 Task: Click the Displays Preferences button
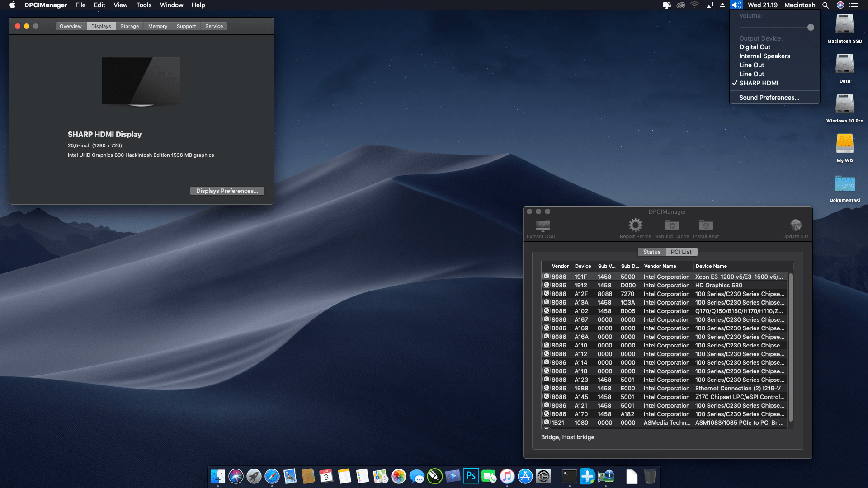(227, 191)
